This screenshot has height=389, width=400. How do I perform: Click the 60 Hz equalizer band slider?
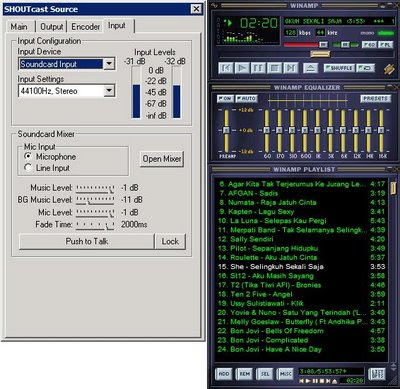[x=267, y=131]
